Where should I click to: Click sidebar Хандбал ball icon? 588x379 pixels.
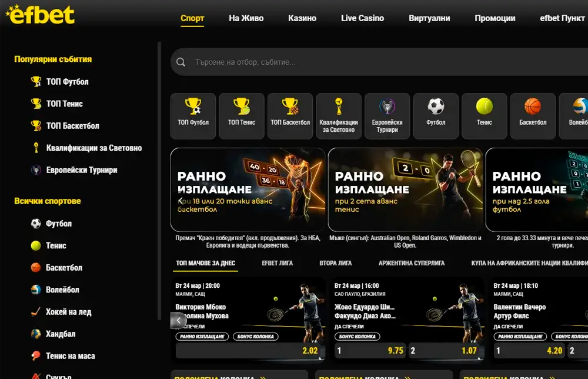point(36,334)
